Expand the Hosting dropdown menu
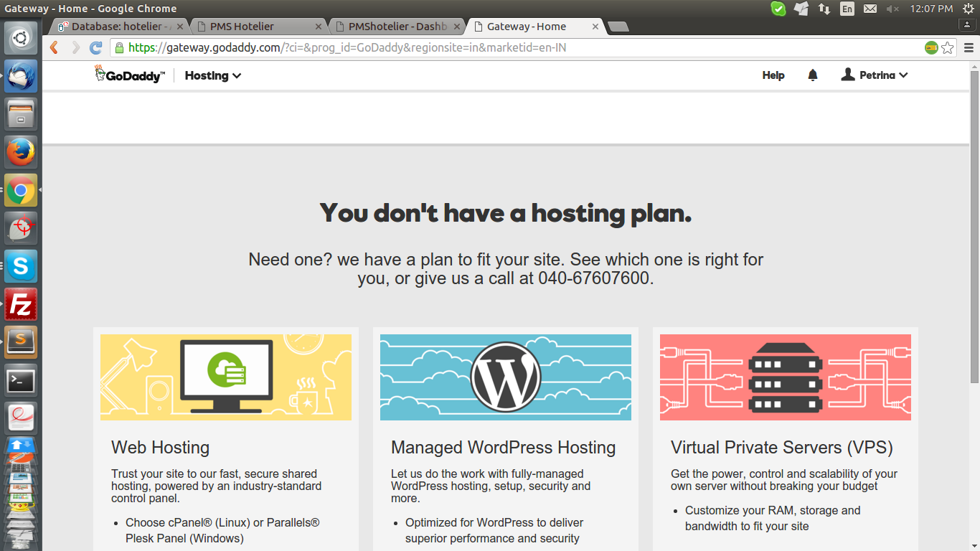 [x=212, y=75]
